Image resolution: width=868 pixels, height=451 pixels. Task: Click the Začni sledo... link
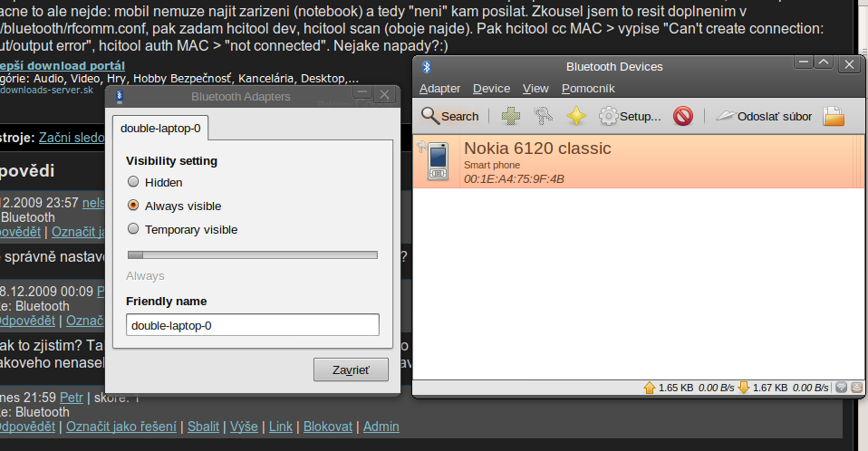pyautogui.click(x=72, y=138)
